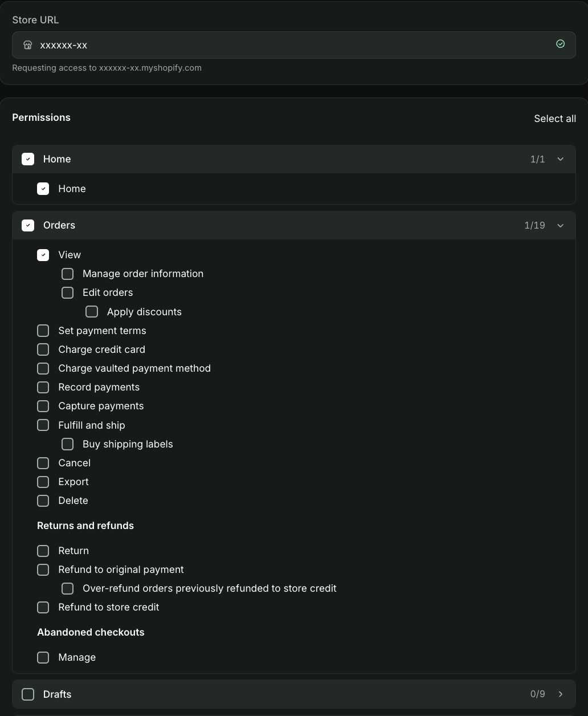
Task: Click the store icon in Store URL field
Action: coord(27,45)
